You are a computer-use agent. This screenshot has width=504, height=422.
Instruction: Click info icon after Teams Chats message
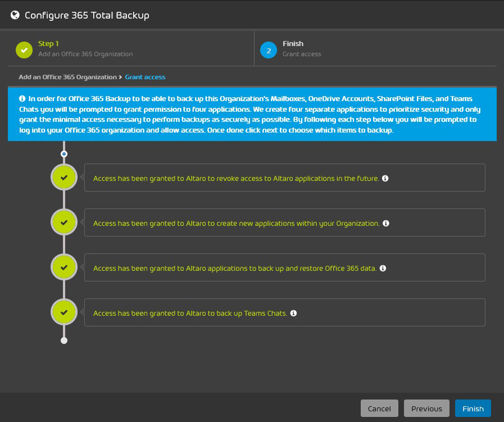click(293, 313)
